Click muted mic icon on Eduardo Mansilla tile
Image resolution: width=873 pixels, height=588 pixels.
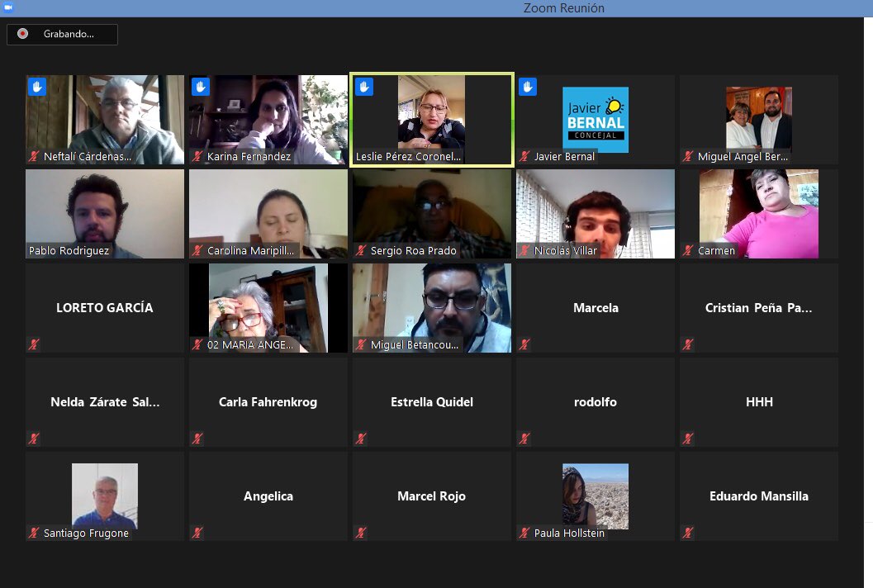[x=688, y=533]
